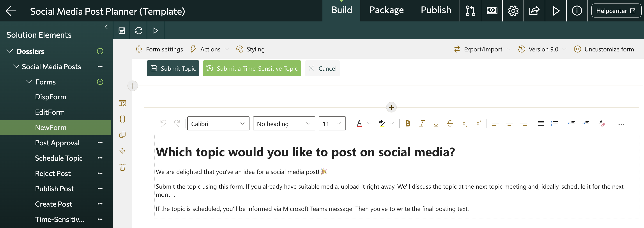Center align the text
Screen dimensions: 644x228
click(509, 123)
